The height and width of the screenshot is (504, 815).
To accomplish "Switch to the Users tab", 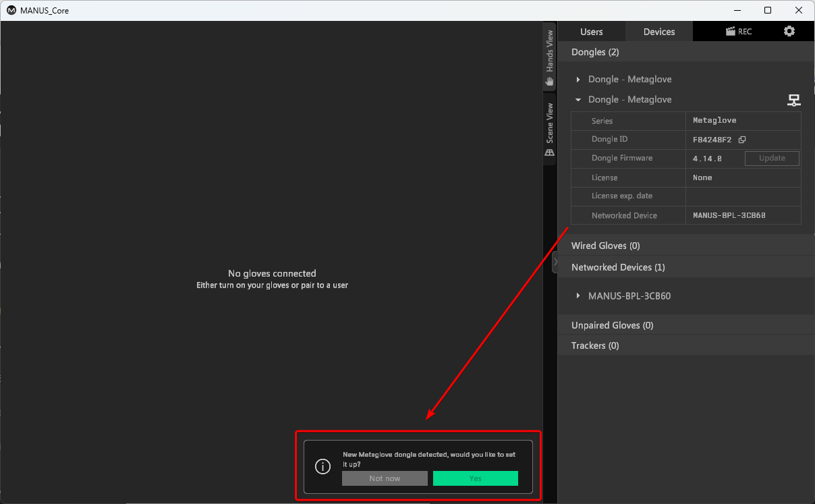I will tap(592, 32).
